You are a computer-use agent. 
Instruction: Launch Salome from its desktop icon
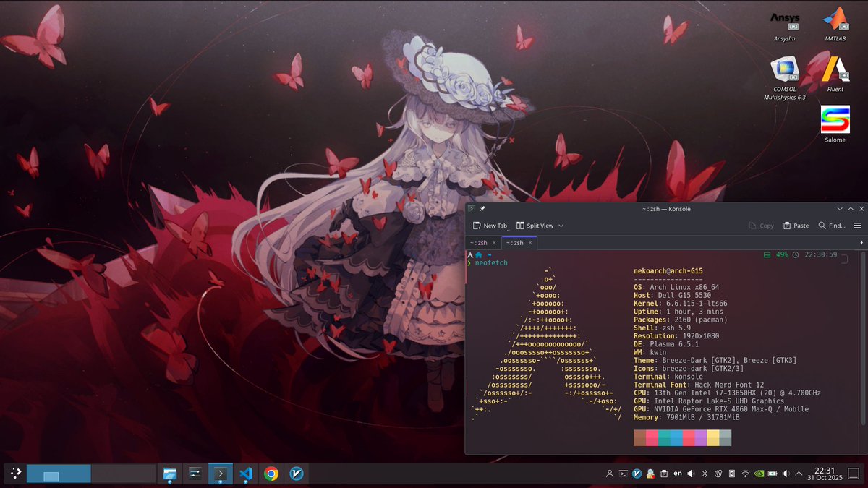835,124
